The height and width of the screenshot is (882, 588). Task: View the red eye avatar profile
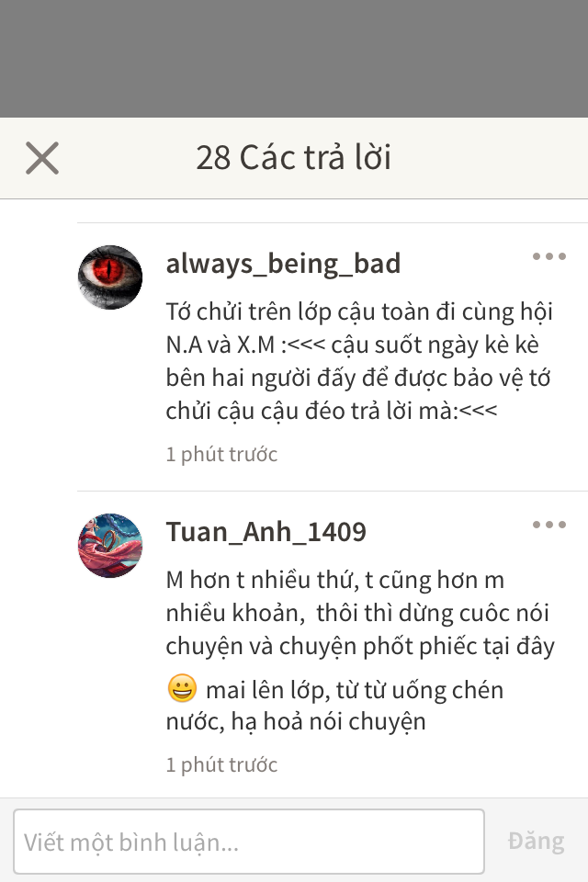109,277
